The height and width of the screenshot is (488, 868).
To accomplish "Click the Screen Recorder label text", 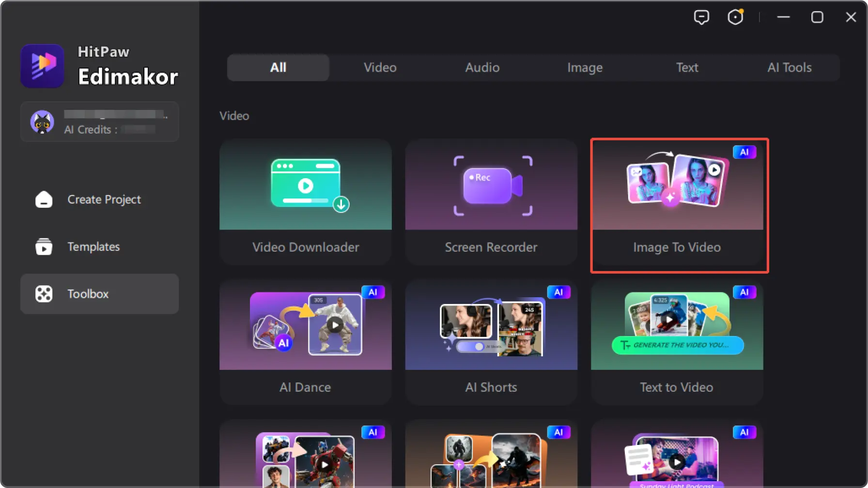I will (x=491, y=247).
